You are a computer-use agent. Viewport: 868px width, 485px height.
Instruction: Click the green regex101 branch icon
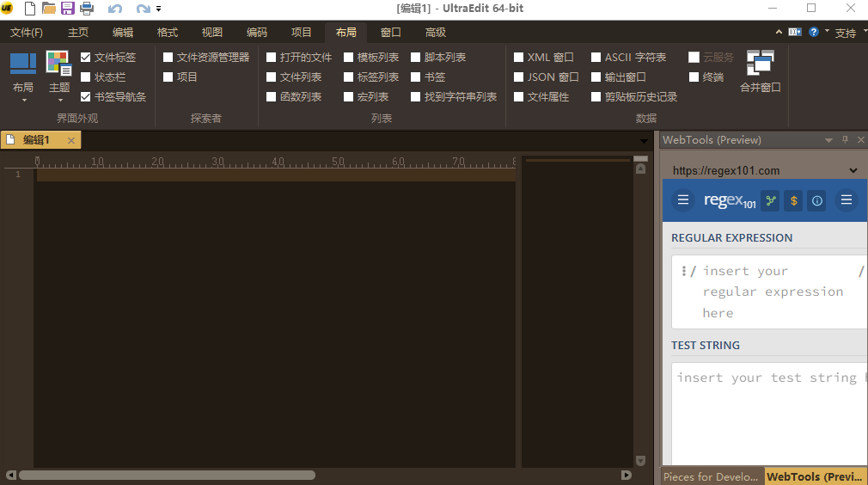pos(771,201)
